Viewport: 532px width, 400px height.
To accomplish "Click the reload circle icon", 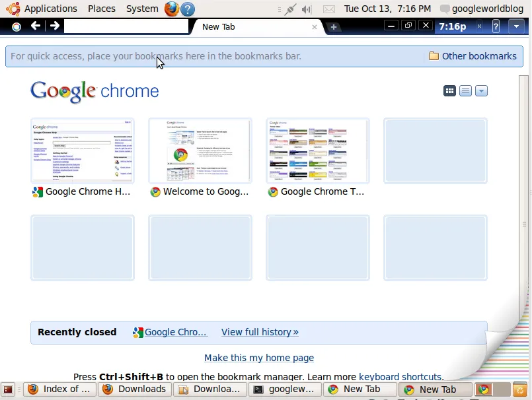I will [17, 27].
